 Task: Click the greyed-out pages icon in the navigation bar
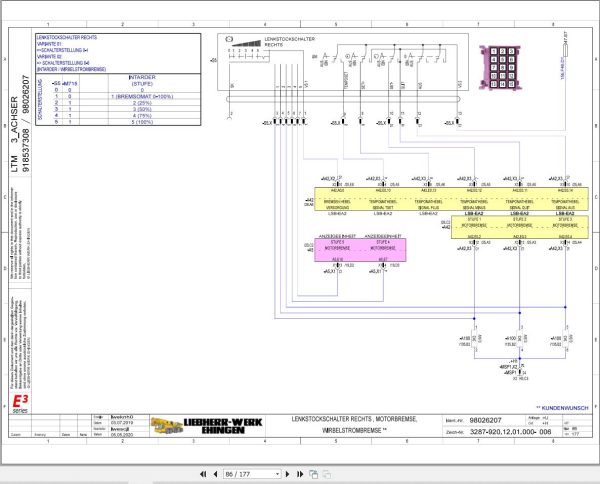pyautogui.click(x=327, y=474)
